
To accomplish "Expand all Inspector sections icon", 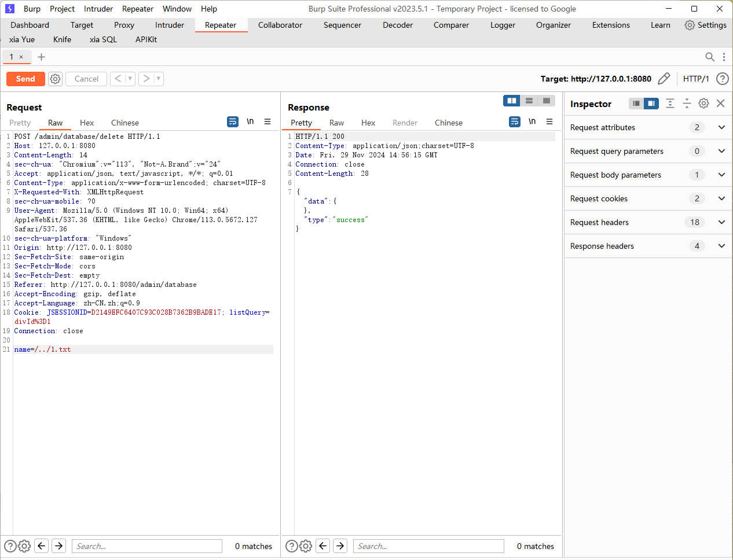I will 670,103.
